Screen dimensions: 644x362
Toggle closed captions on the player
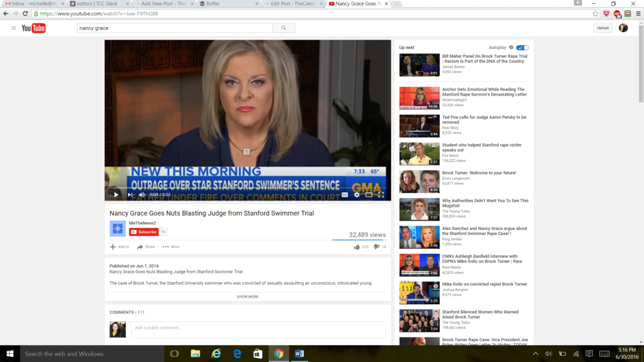click(345, 195)
